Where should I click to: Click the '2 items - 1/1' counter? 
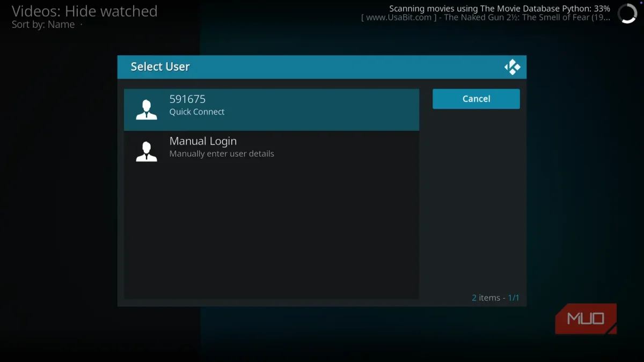pos(495,298)
